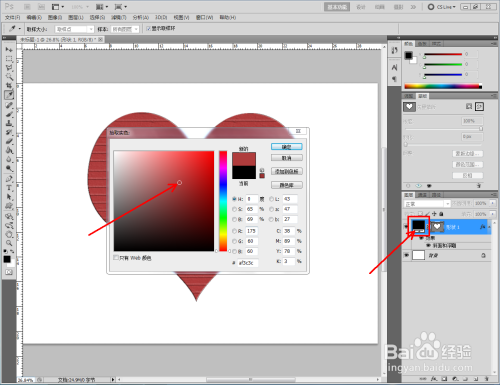Viewport: 500px width, 385px height.
Task: Select the Clone Stamp tool
Action: pyautogui.click(x=9, y=123)
